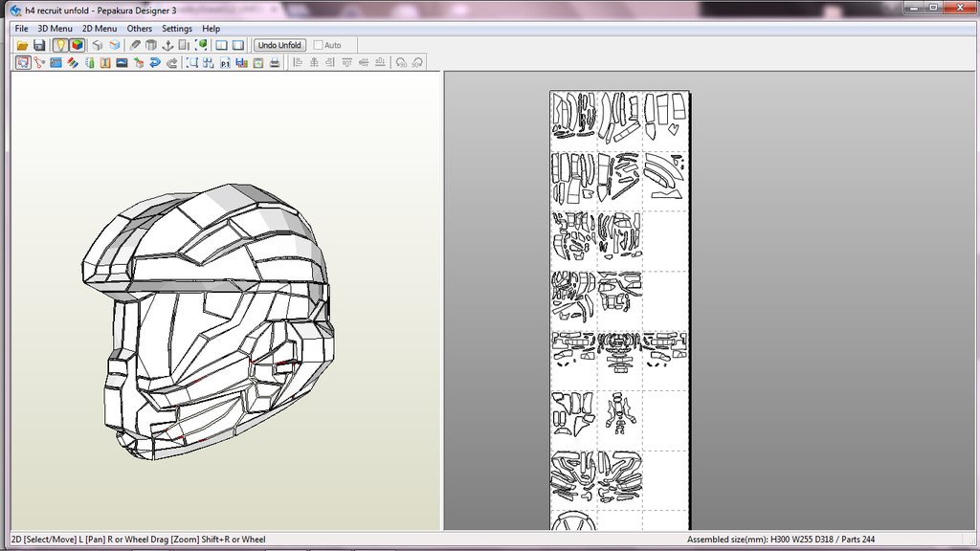Enable the Auto checkbox
980x551 pixels.
point(319,45)
